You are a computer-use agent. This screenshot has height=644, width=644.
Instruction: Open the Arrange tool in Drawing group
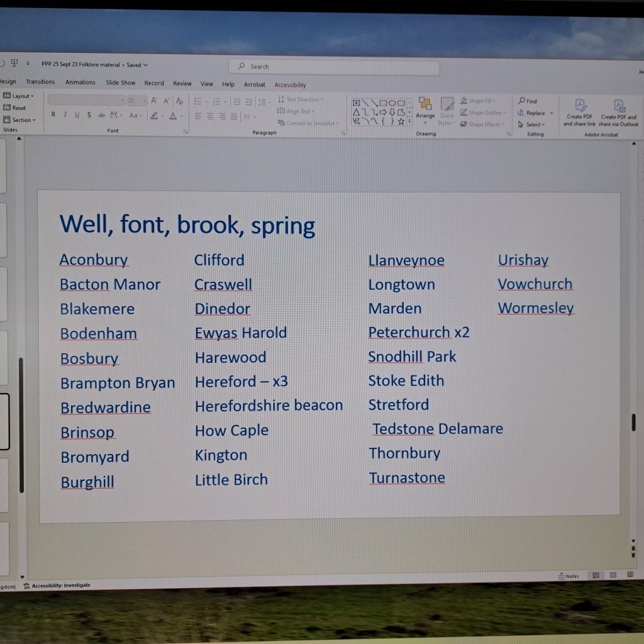point(425,106)
